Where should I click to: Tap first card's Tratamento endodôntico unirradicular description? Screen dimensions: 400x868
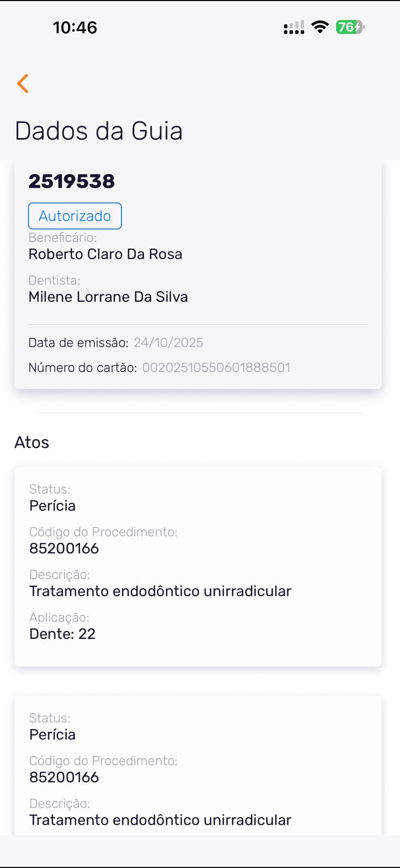pos(160,591)
